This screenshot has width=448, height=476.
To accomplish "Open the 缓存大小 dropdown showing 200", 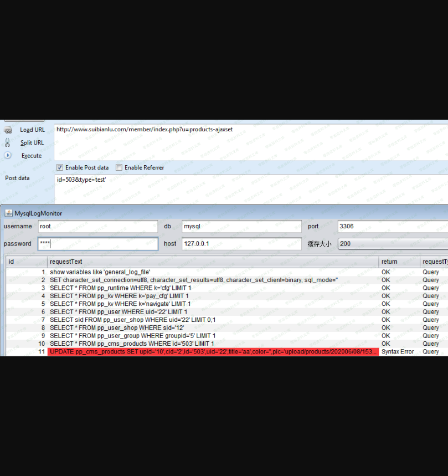I will [x=392, y=244].
